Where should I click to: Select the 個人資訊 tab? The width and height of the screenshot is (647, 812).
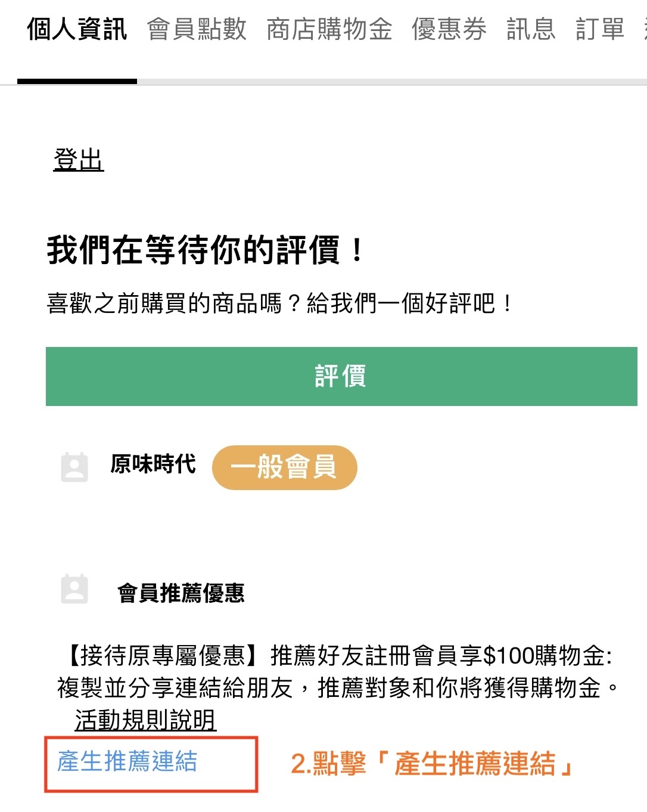pyautogui.click(x=77, y=29)
